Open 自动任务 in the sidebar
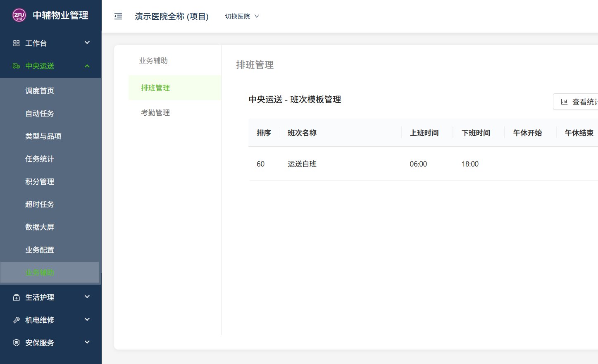Viewport: 598px width, 364px height. [40, 113]
